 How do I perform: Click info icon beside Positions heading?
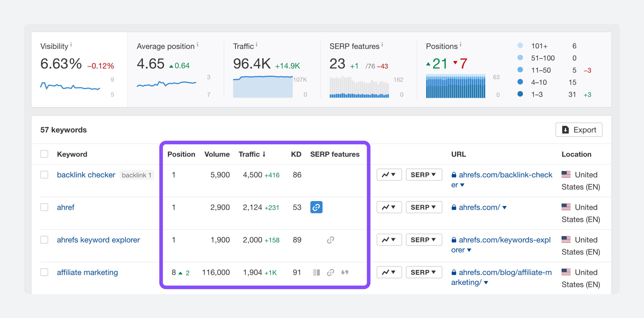(461, 45)
